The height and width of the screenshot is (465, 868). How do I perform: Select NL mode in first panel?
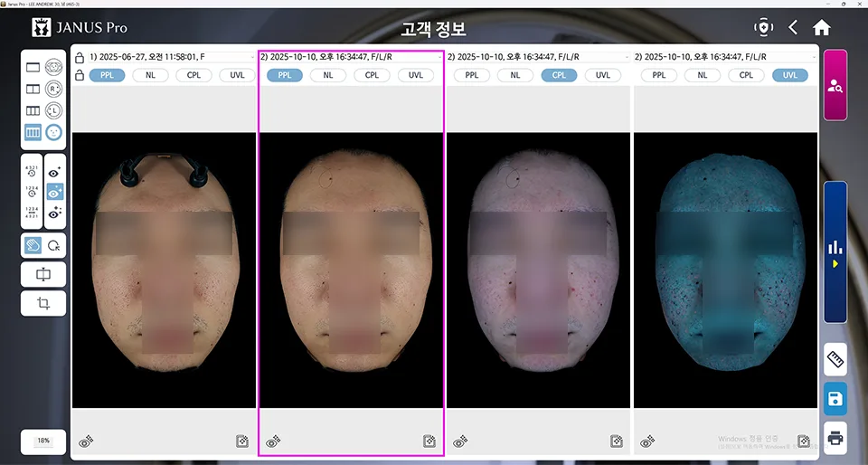tap(151, 75)
